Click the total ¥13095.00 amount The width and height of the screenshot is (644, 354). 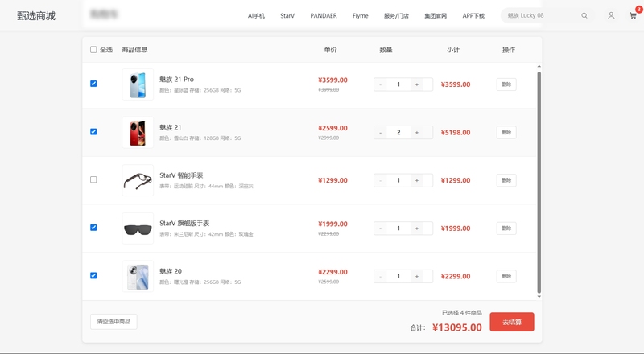point(457,327)
